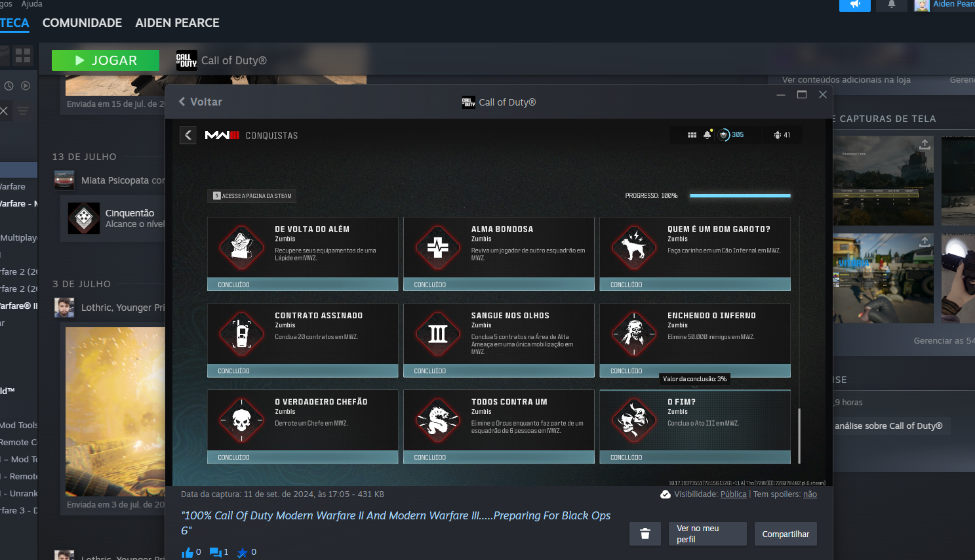Click the Pública visibility link
Image resolution: width=975 pixels, height=560 pixels.
733,494
